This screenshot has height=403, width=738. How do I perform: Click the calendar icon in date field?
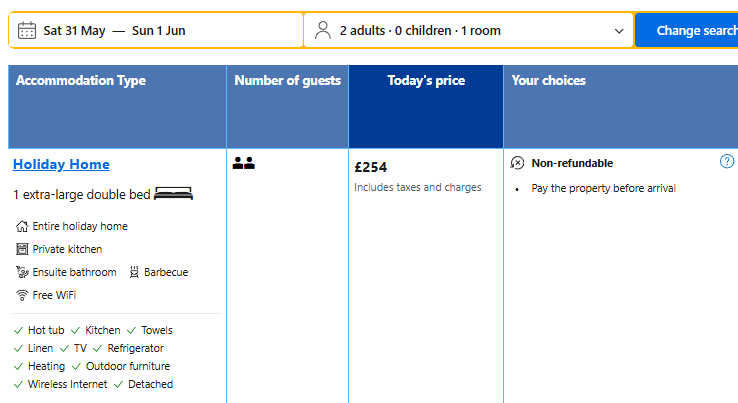[x=27, y=30]
